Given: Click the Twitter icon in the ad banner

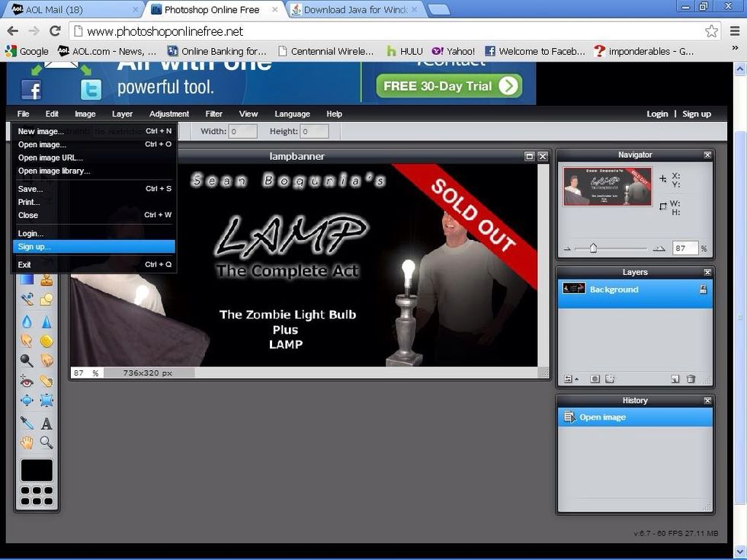Looking at the screenshot, I should (x=91, y=90).
